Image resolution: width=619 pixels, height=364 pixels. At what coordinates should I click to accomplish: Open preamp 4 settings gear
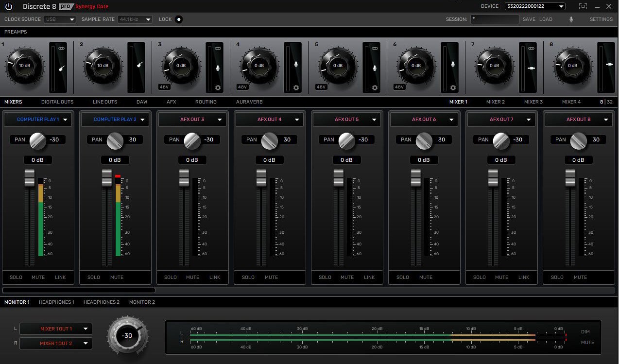click(296, 88)
